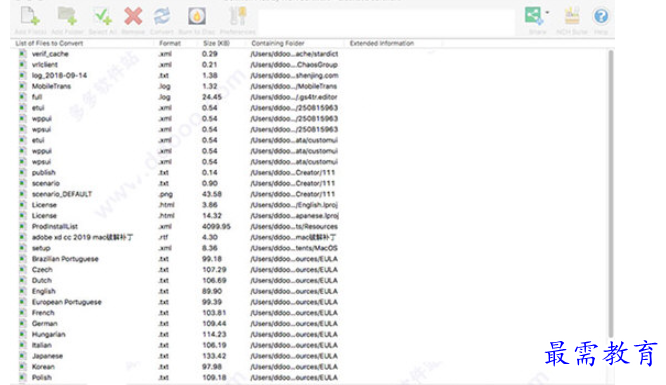Open the NCH Suite toolbox icon

572,16
